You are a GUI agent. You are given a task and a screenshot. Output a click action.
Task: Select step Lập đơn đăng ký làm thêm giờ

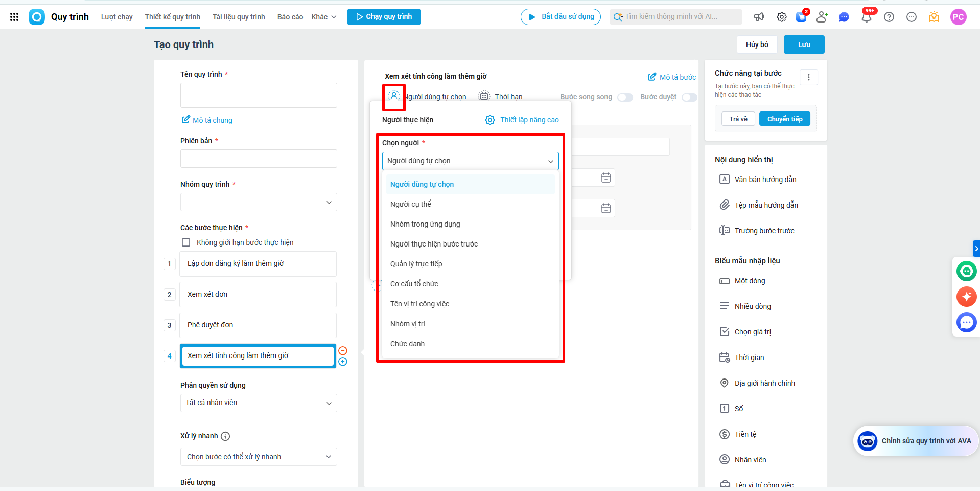(258, 264)
